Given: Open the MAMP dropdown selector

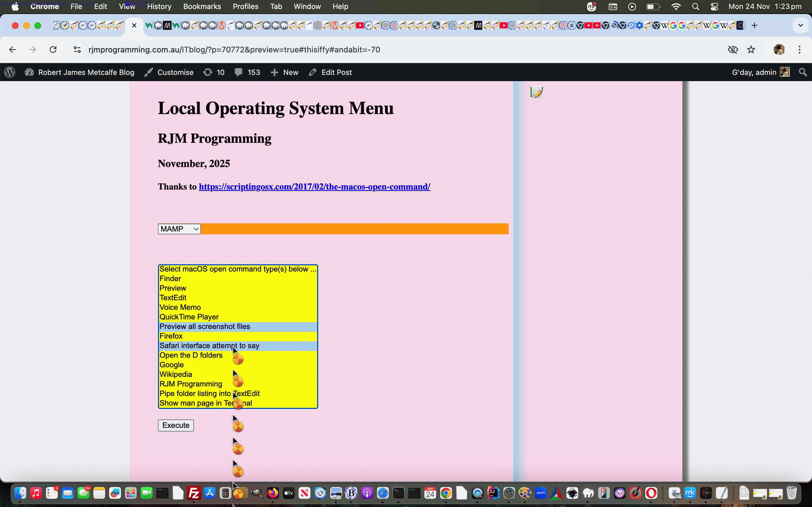Looking at the screenshot, I should click(x=179, y=228).
